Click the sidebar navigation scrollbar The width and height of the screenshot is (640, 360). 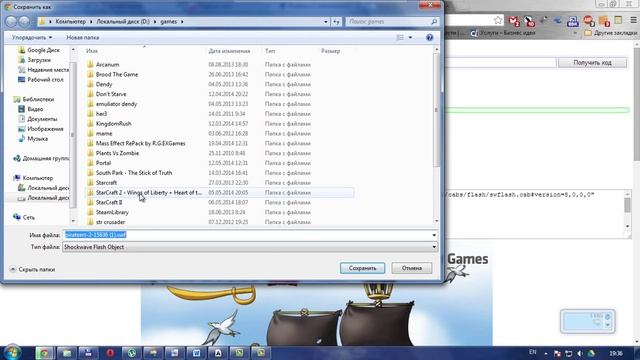tap(73, 135)
